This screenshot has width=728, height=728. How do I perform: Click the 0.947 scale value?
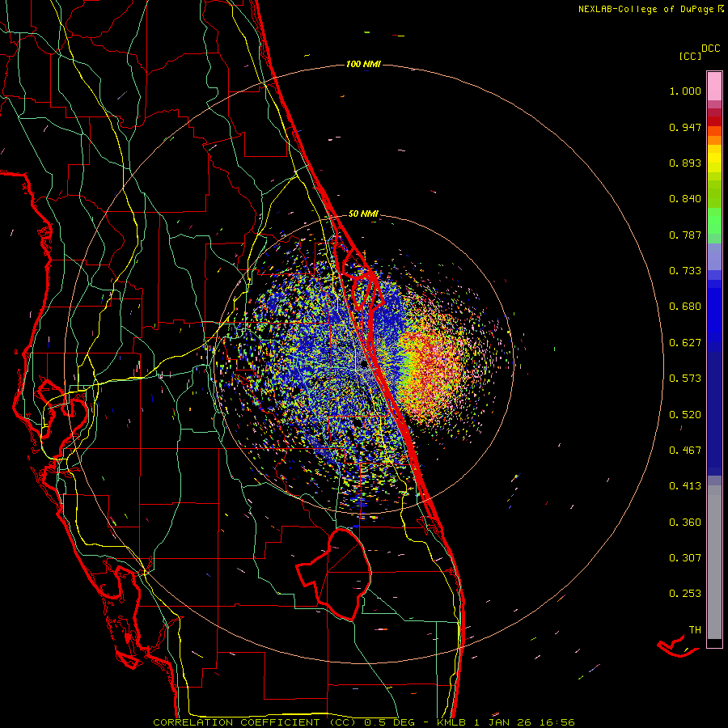pyautogui.click(x=685, y=127)
